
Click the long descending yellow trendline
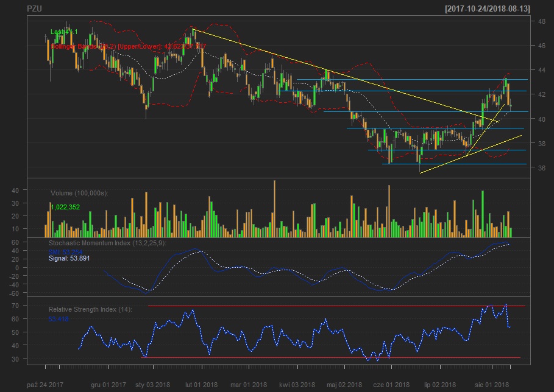346,76
